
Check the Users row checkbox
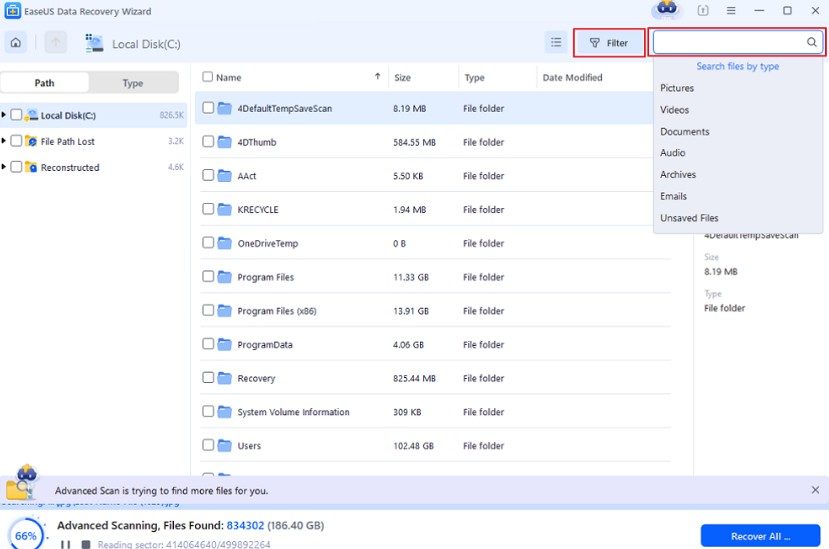pos(208,445)
